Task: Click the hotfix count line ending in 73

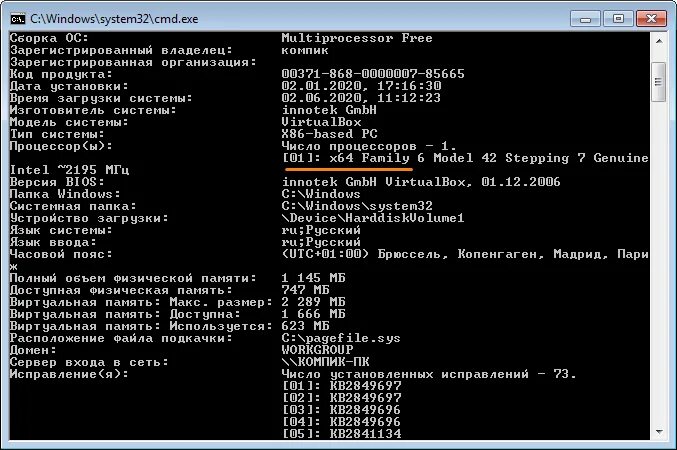Action: [x=429, y=374]
